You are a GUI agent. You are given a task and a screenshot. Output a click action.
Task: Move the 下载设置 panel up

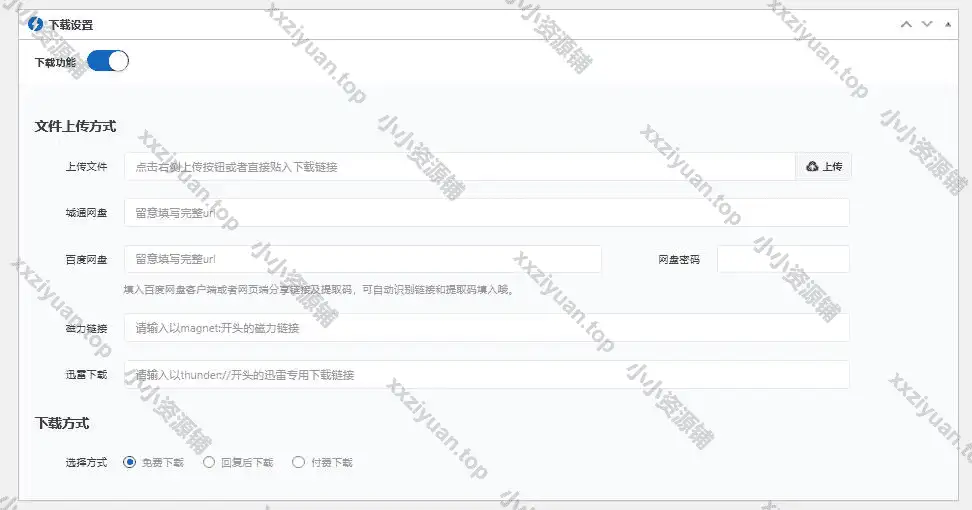906,24
